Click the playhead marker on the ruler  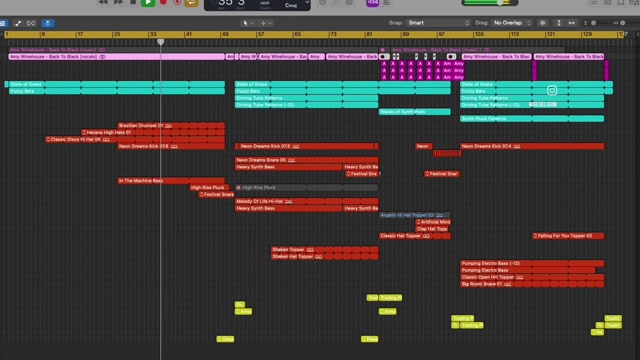point(161,42)
